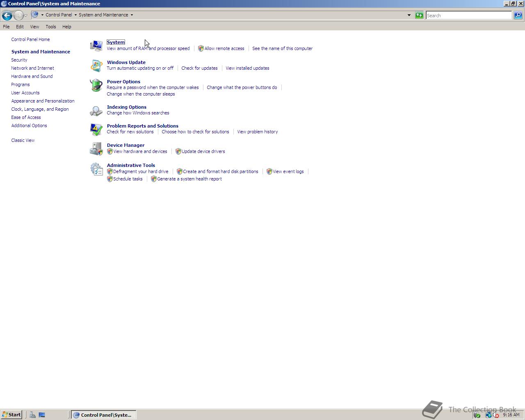Open the address bar history dropdown

[x=409, y=15]
